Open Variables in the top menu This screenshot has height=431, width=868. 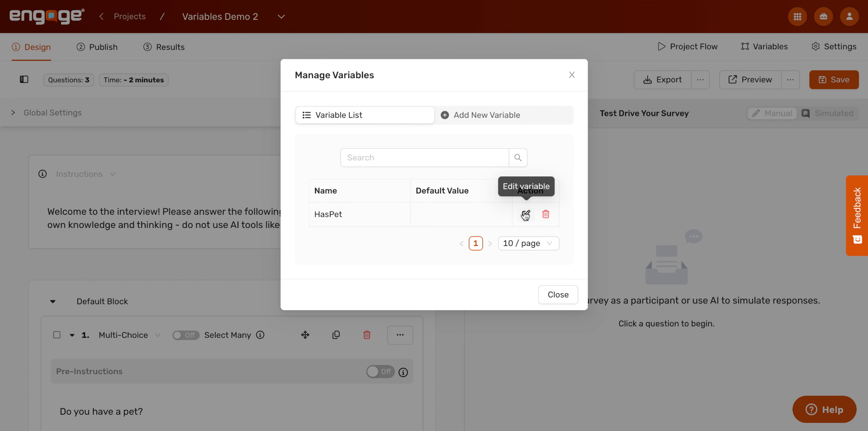[x=764, y=47]
